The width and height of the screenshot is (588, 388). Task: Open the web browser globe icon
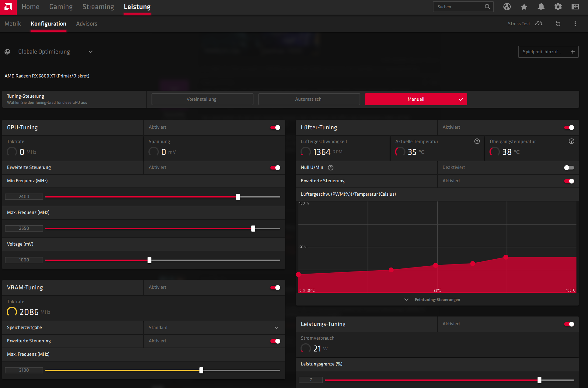point(507,7)
